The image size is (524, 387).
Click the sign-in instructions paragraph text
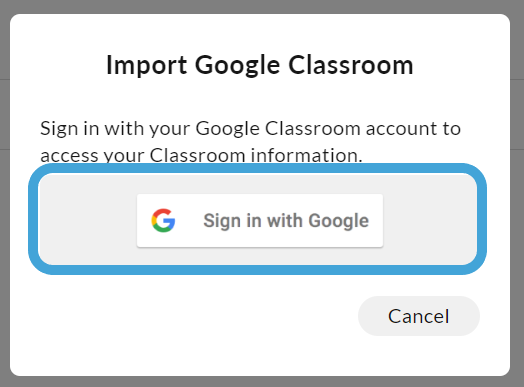[x=251, y=142]
